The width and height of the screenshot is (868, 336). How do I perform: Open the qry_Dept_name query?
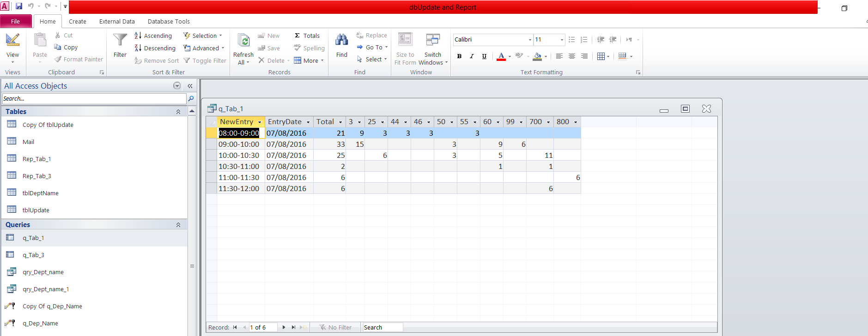click(43, 272)
